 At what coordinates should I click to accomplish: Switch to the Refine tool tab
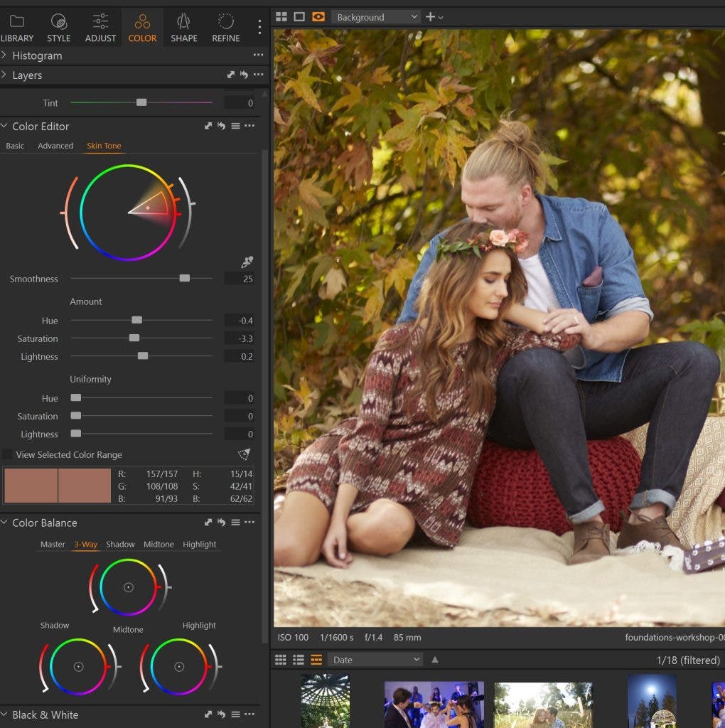[x=225, y=28]
